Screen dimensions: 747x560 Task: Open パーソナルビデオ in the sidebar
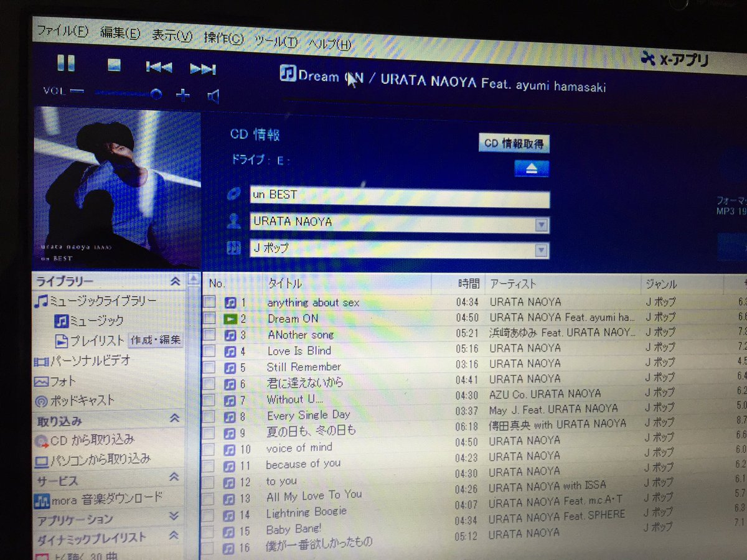coord(82,361)
